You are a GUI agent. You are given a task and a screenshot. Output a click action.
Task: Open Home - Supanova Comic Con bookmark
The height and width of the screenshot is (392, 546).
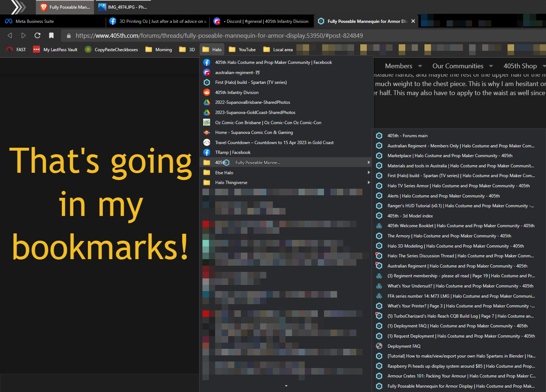pos(287,132)
